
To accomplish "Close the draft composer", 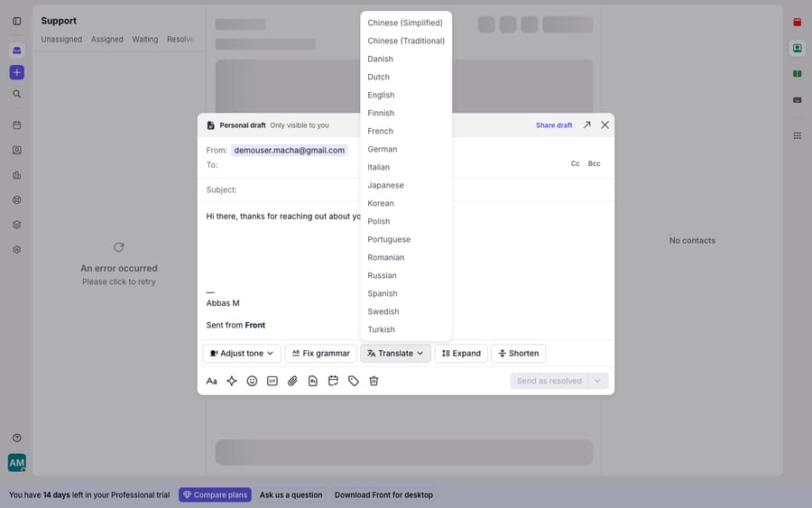I will click(604, 125).
